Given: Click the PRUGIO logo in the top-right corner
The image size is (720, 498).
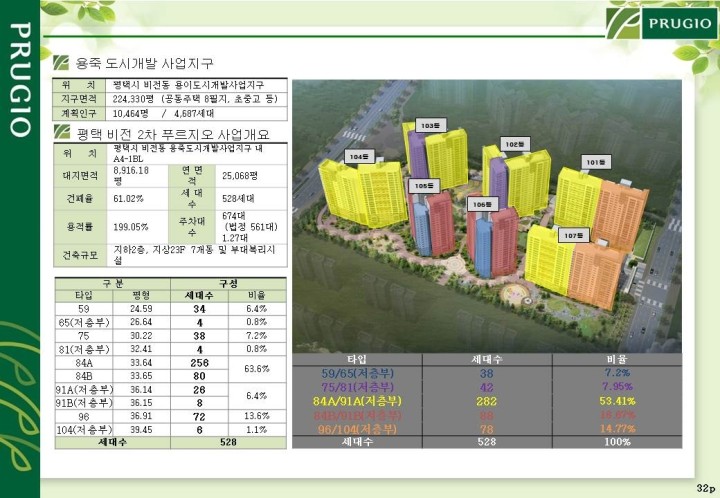Looking at the screenshot, I should pos(662,23).
